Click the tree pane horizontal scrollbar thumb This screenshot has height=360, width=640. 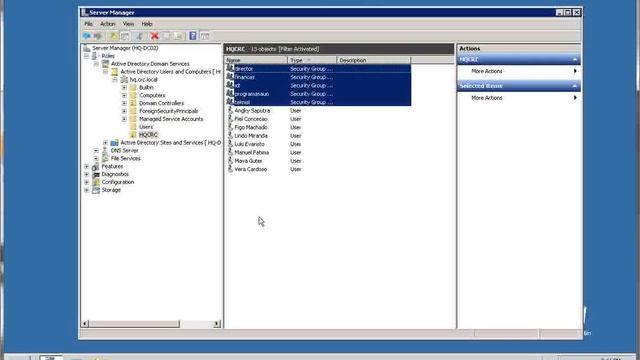(x=134, y=324)
